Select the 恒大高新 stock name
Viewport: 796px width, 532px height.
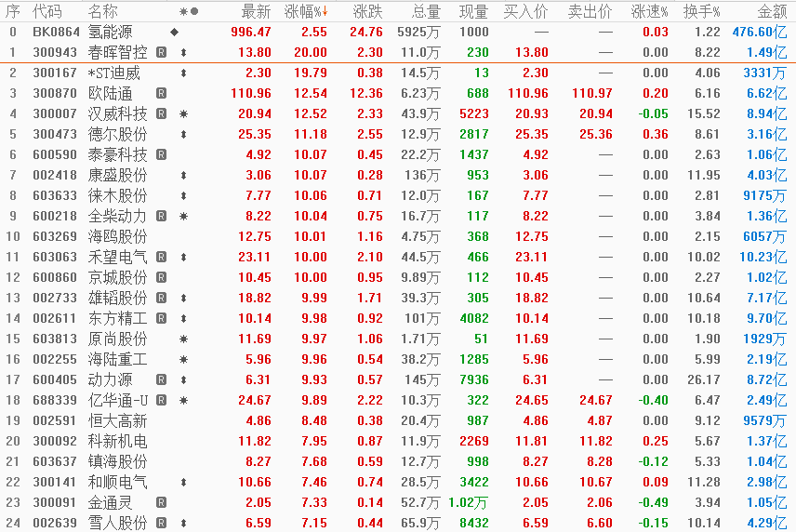117,420
